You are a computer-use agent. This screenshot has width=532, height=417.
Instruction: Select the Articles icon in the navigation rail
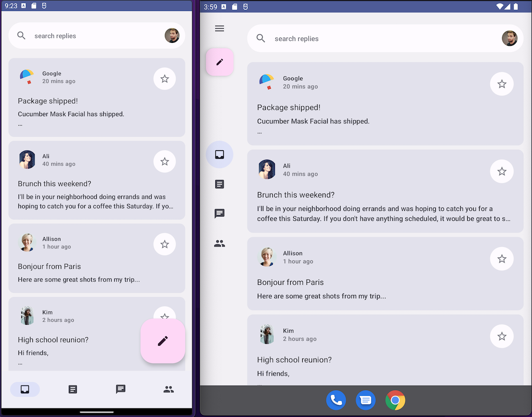pos(219,184)
